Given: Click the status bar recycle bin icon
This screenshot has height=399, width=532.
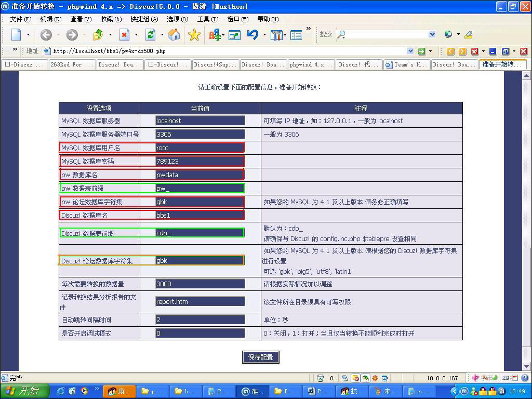Looking at the screenshot, I should [320, 378].
